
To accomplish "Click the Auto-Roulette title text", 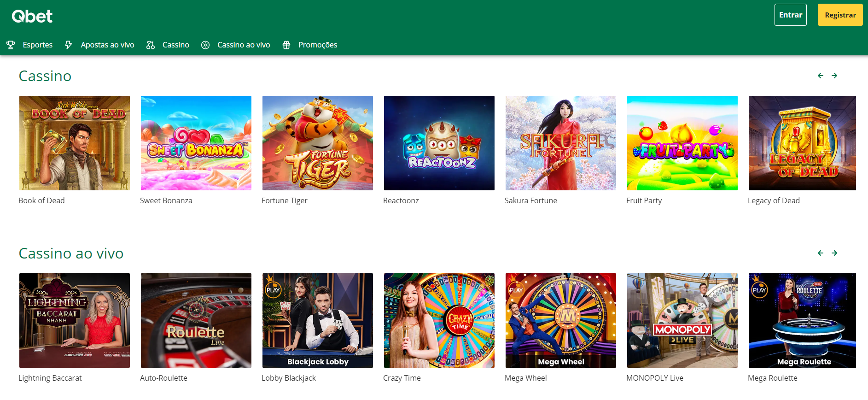I will 163,378.
